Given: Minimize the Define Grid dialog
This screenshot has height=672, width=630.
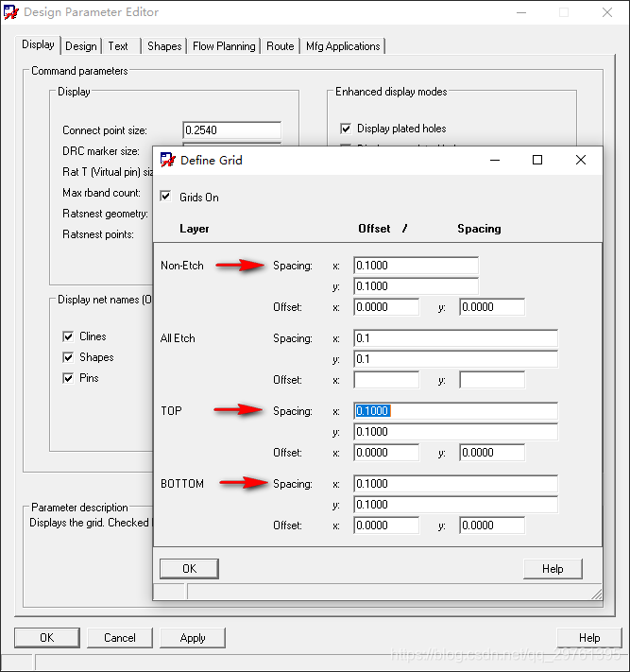Looking at the screenshot, I should [x=494, y=160].
